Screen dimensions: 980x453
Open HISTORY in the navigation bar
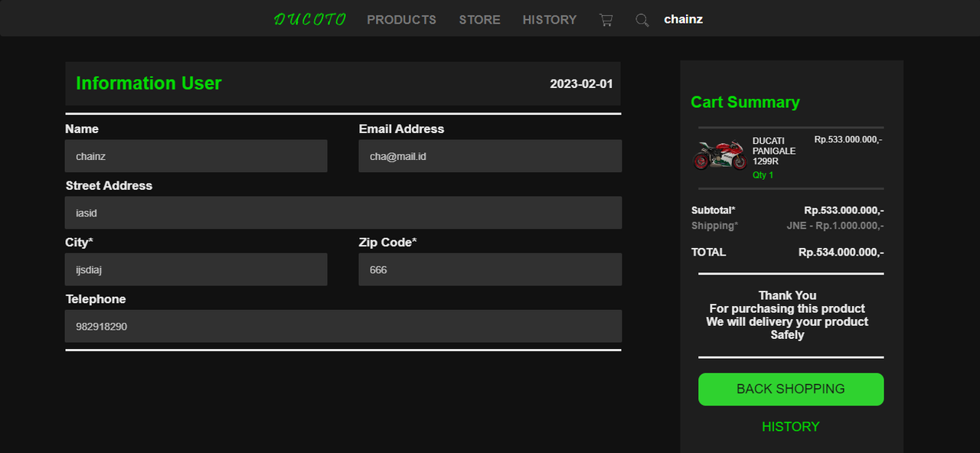(x=550, y=20)
